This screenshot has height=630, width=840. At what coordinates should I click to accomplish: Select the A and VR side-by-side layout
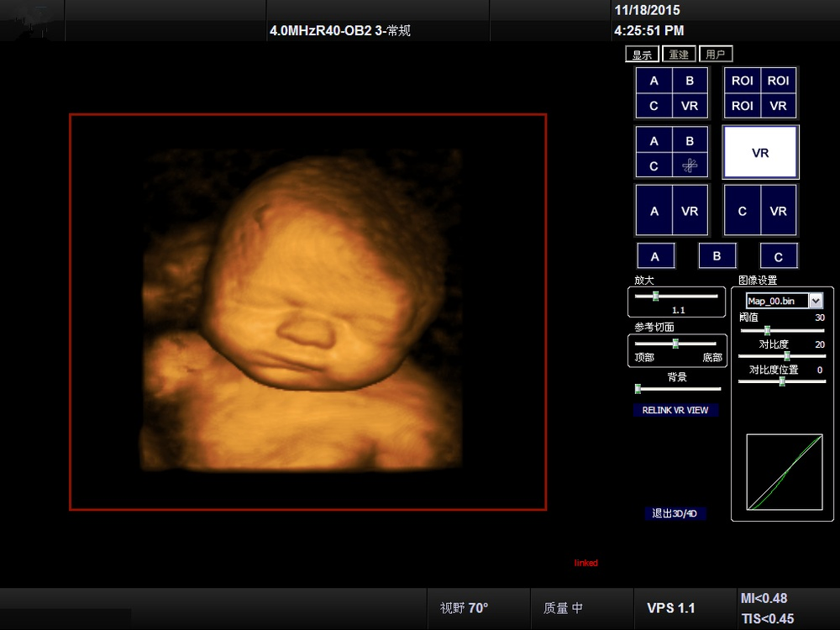(672, 211)
